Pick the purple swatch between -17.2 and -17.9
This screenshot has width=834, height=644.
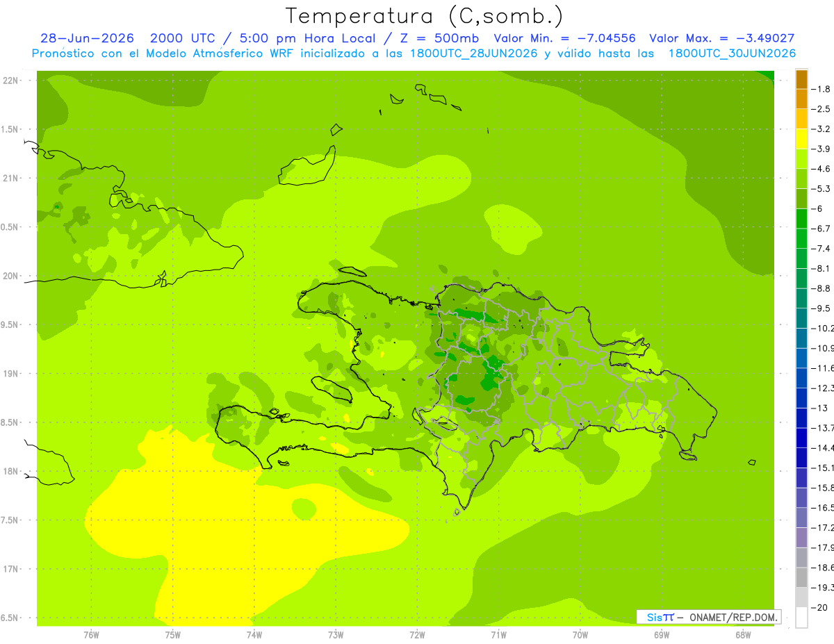[801, 538]
